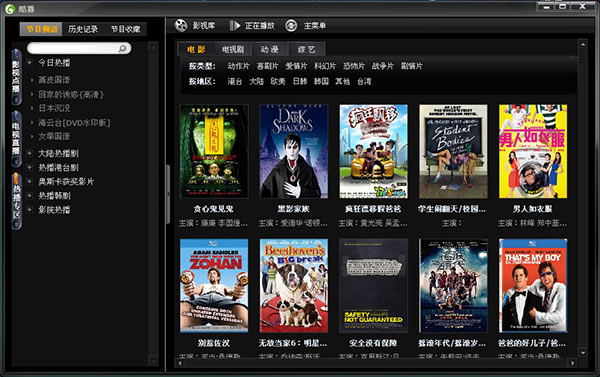Open the 海云台[DVD水印版] tree entry
600x377 pixels.
click(x=74, y=122)
